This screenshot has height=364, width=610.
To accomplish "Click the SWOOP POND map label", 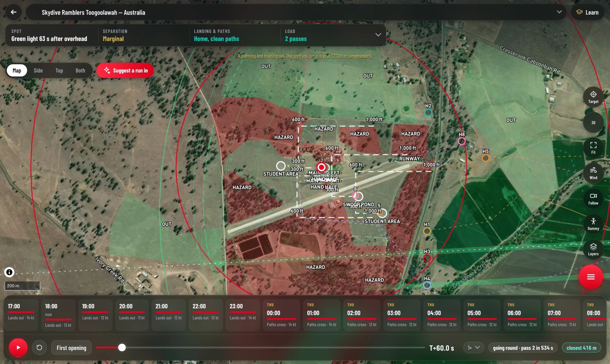I will [359, 204].
